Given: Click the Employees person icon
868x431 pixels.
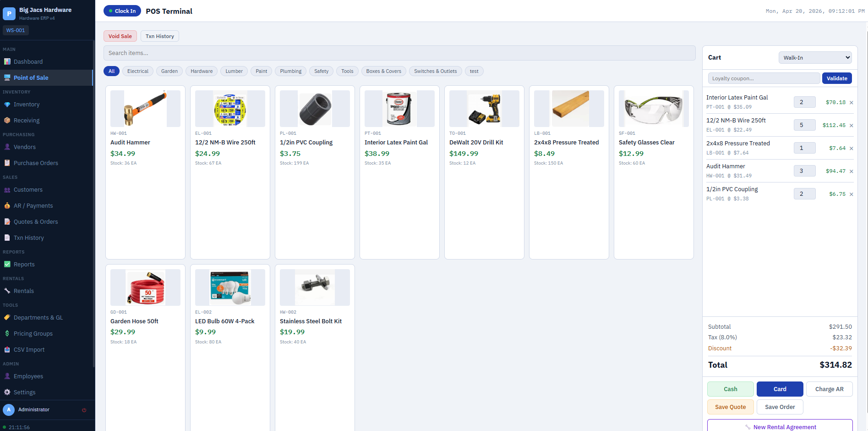Looking at the screenshot, I should [7, 376].
